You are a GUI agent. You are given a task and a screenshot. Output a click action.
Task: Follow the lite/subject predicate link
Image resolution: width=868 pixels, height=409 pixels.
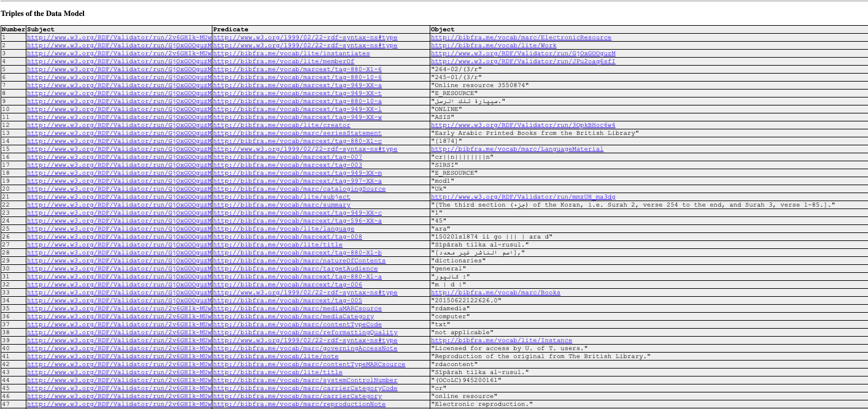281,197
